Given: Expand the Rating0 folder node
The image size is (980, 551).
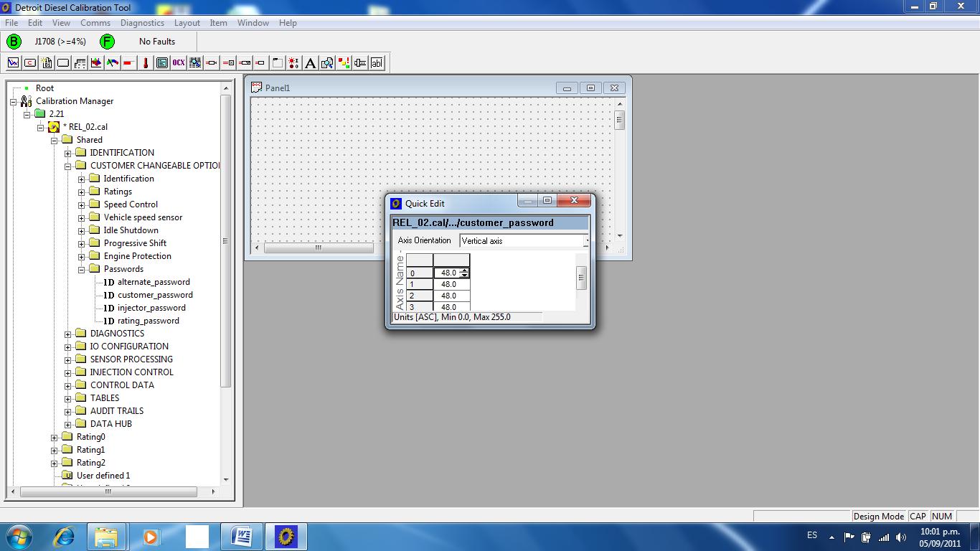Looking at the screenshot, I should click(x=55, y=437).
